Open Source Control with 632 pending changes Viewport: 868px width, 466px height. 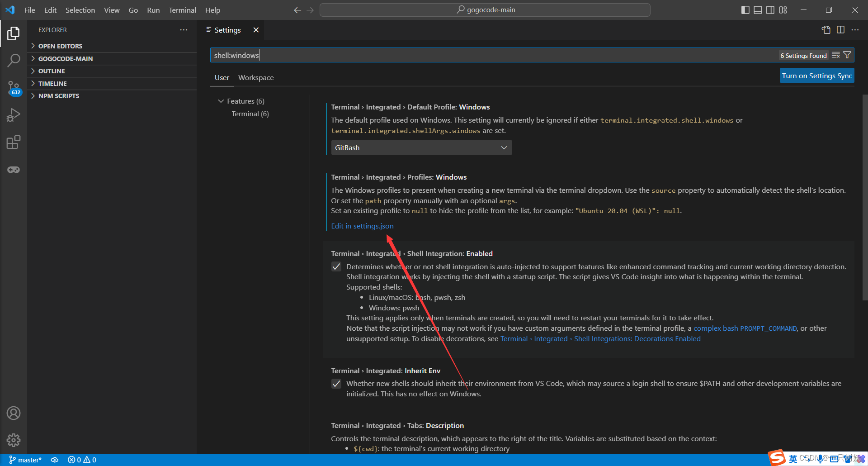coord(13,88)
